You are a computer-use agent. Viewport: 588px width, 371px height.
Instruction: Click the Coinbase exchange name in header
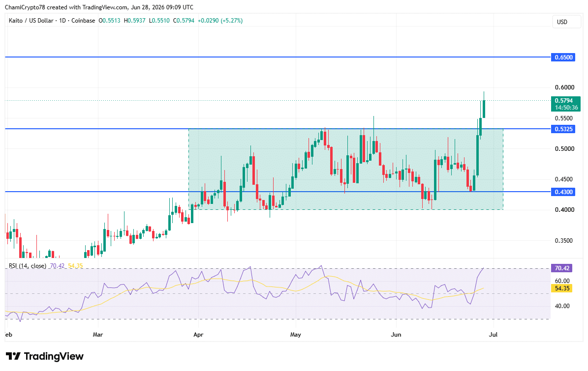[83, 21]
